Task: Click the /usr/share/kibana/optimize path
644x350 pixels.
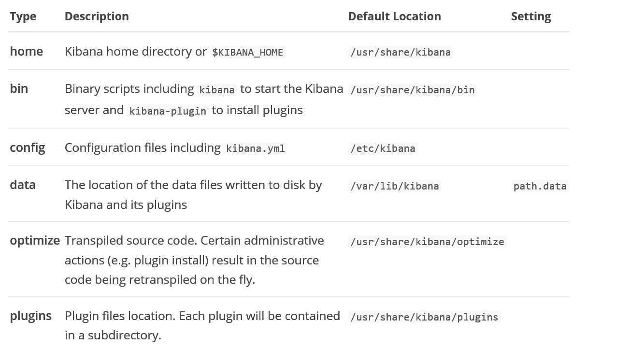Action: (x=427, y=242)
